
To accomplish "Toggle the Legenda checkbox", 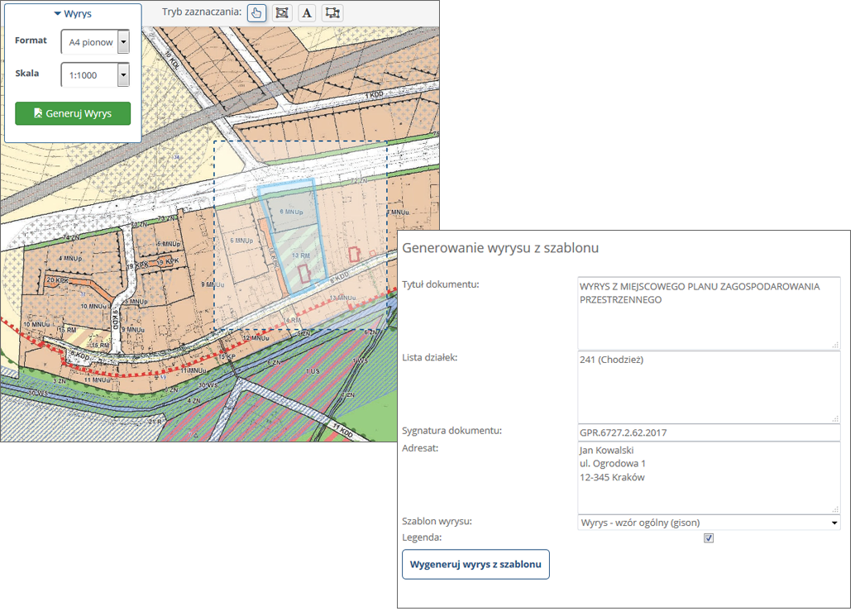I will 709,538.
